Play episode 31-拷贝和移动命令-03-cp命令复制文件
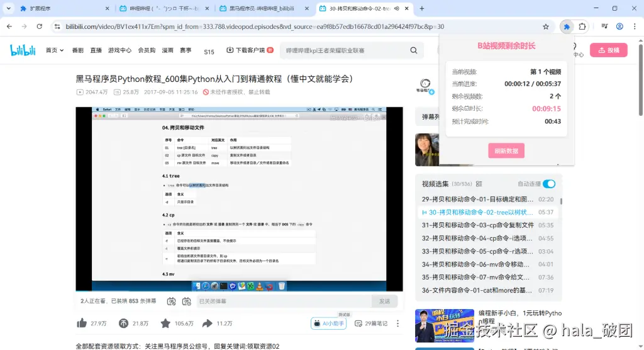This screenshot has height=350, width=644. click(487, 225)
